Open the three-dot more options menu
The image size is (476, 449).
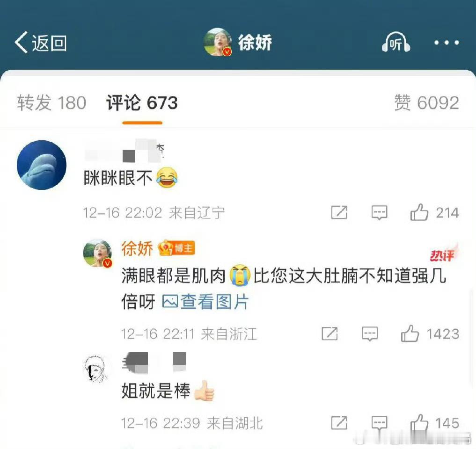(447, 43)
